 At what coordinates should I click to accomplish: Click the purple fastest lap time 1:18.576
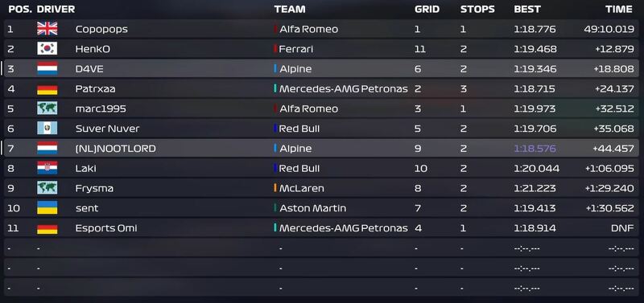coord(535,149)
